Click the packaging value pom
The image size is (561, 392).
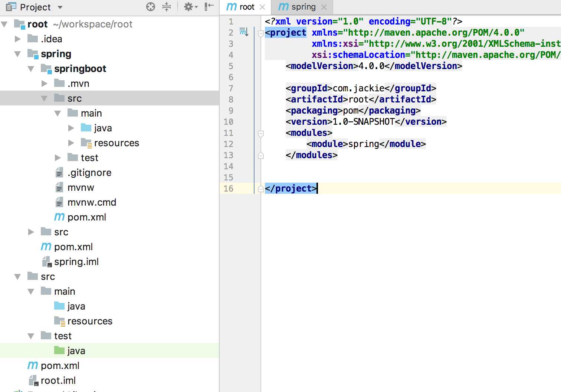pyautogui.click(x=351, y=111)
